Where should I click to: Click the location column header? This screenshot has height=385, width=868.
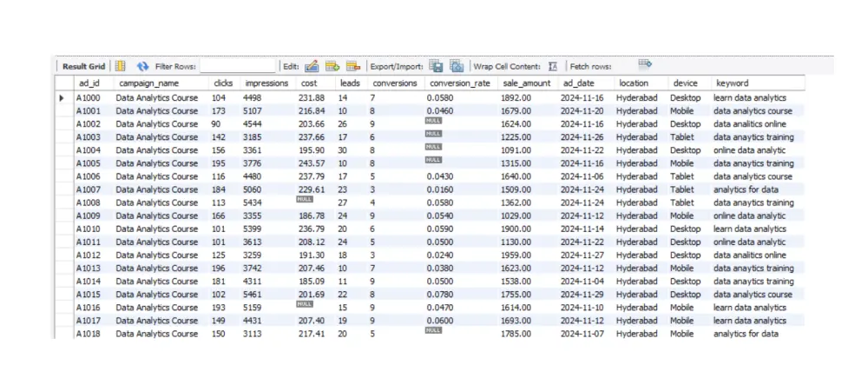634,83
